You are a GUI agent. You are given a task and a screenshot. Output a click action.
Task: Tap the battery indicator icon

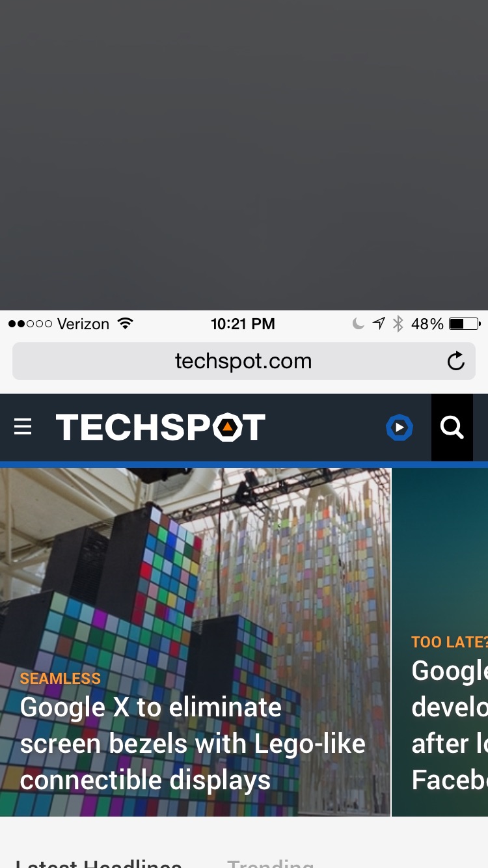click(x=465, y=323)
